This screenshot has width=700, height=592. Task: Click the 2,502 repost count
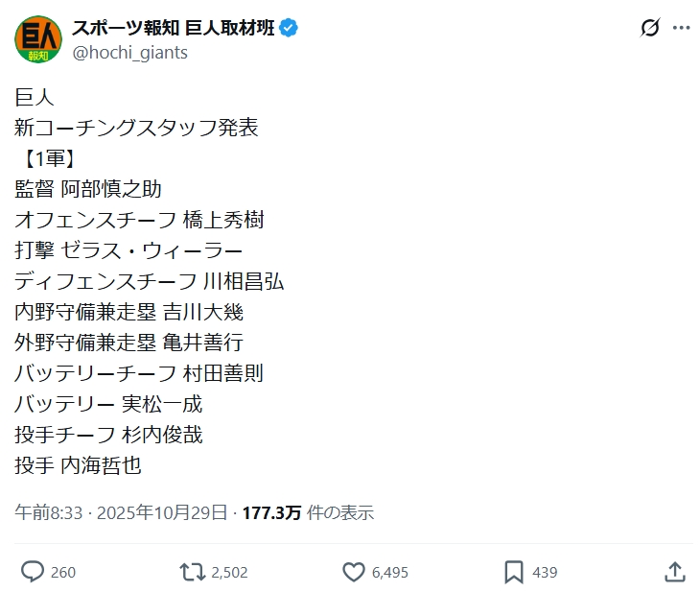[x=229, y=572]
